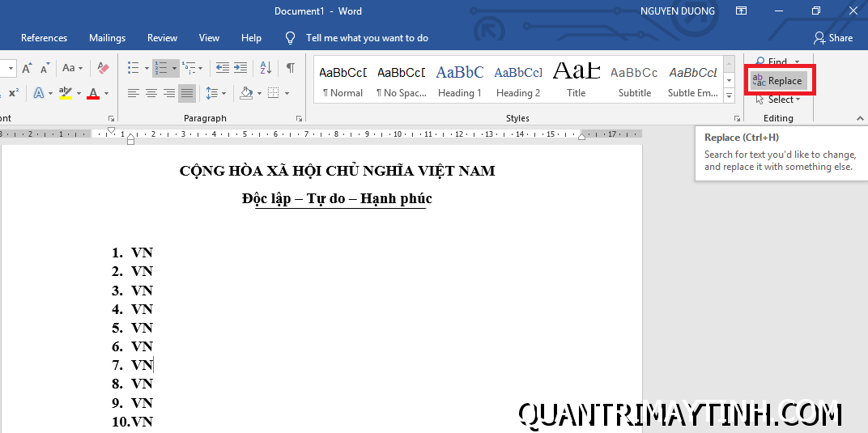Open Ribbon Display Options in the title bar
Image resolution: width=868 pixels, height=433 pixels.
click(741, 11)
